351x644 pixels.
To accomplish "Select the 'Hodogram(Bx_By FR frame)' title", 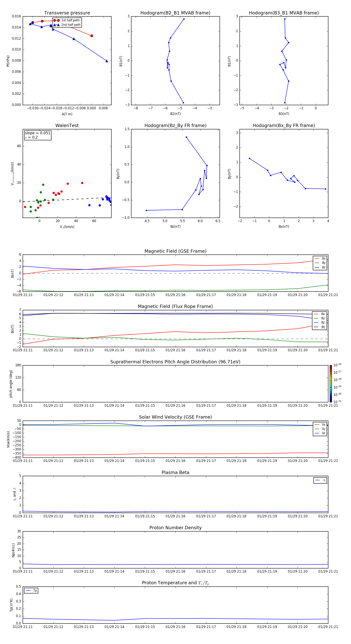I will point(284,125).
